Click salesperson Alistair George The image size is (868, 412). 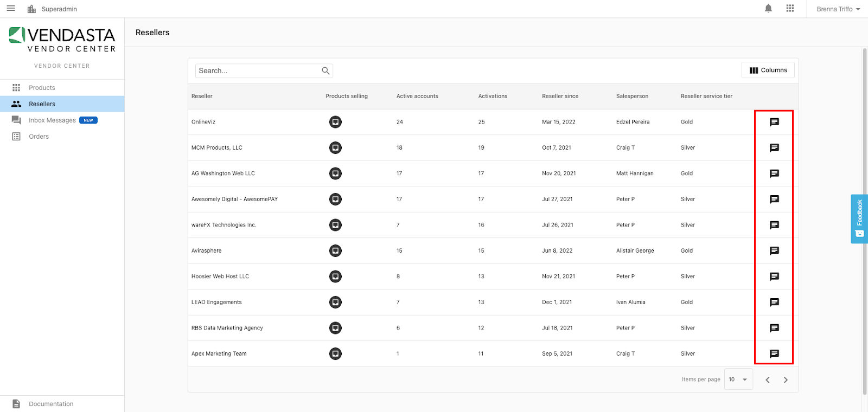[635, 250]
